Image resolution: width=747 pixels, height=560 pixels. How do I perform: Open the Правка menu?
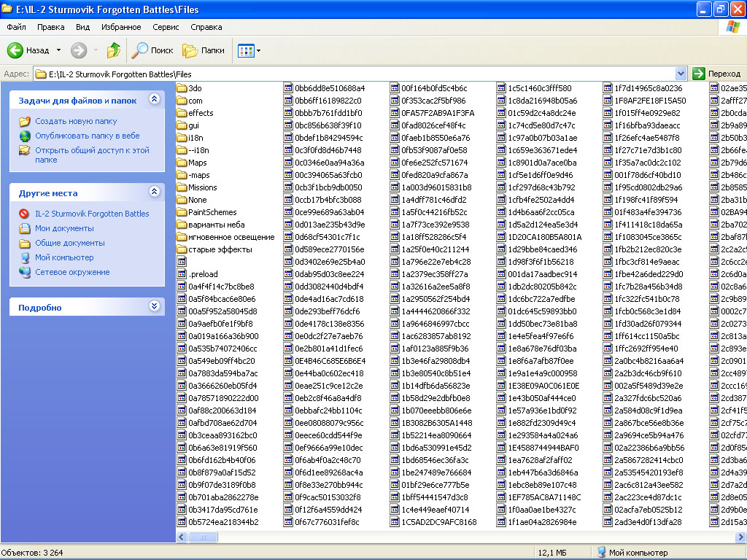click(x=50, y=27)
